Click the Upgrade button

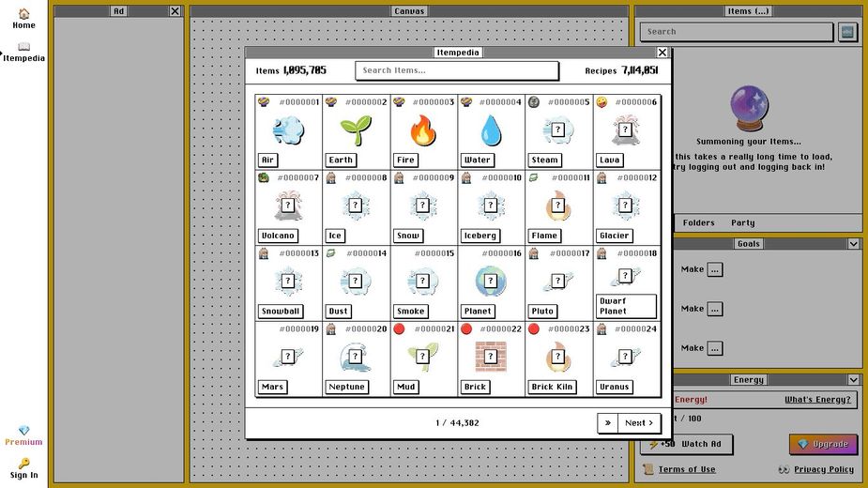(823, 444)
